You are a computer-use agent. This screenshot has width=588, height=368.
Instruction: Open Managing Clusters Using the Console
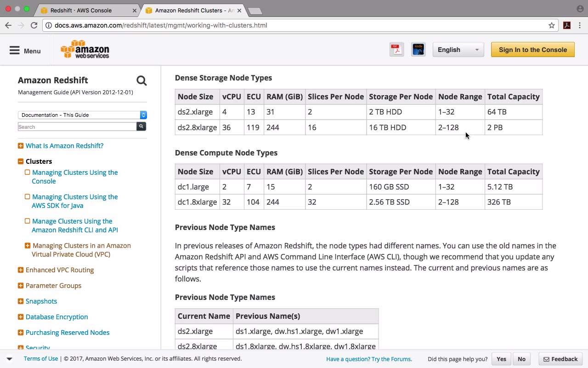pos(75,177)
